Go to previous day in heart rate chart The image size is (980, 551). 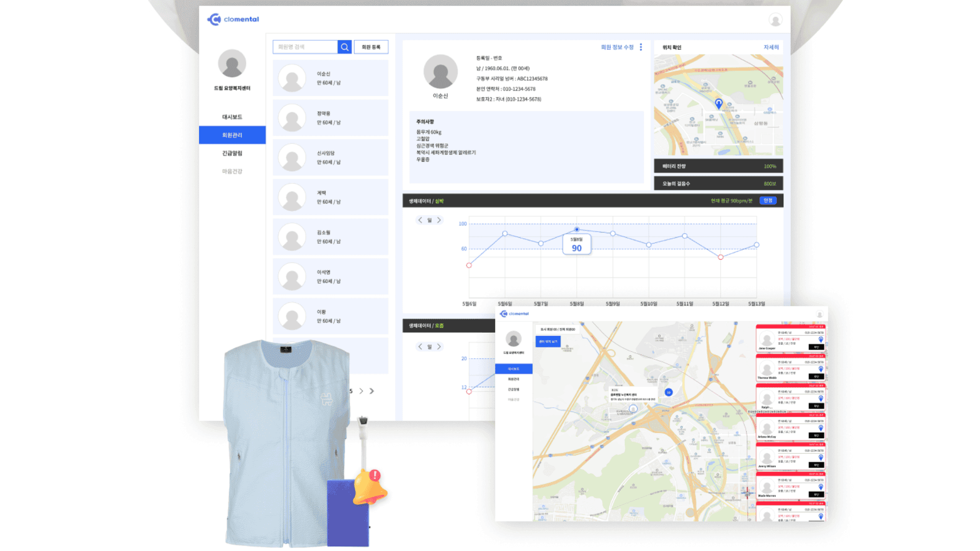point(420,220)
